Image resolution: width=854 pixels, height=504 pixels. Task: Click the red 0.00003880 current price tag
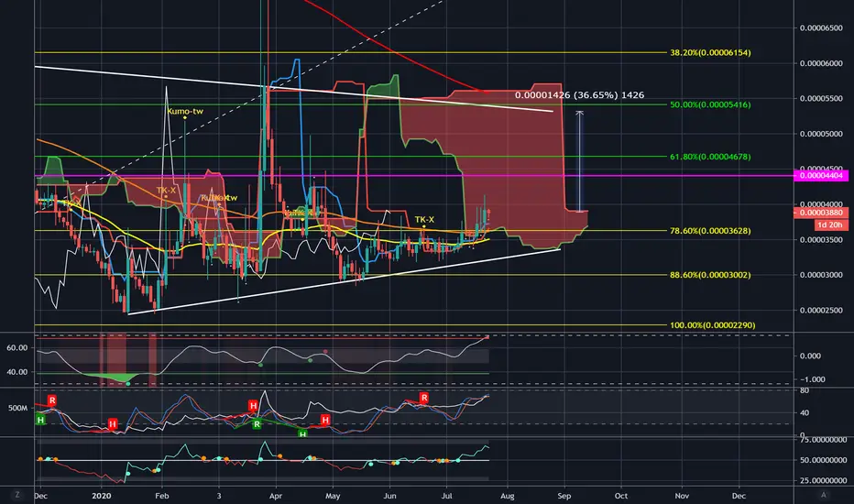821,213
